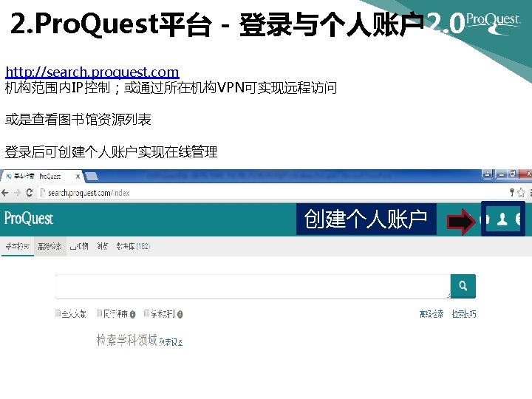
Task: Click the info icon beside 同行评审
Action: pyautogui.click(x=132, y=315)
